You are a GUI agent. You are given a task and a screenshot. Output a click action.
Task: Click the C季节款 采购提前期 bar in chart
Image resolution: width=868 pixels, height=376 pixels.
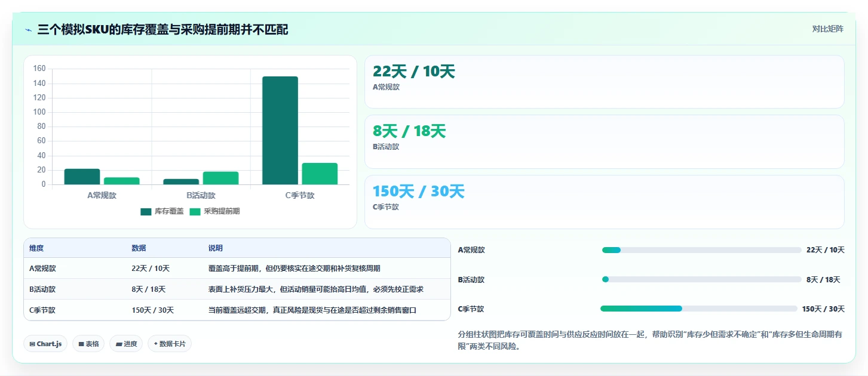tap(320, 174)
